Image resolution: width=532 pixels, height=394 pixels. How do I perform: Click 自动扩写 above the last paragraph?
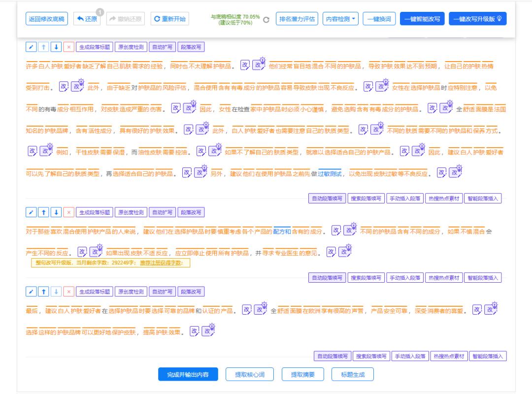click(x=162, y=291)
